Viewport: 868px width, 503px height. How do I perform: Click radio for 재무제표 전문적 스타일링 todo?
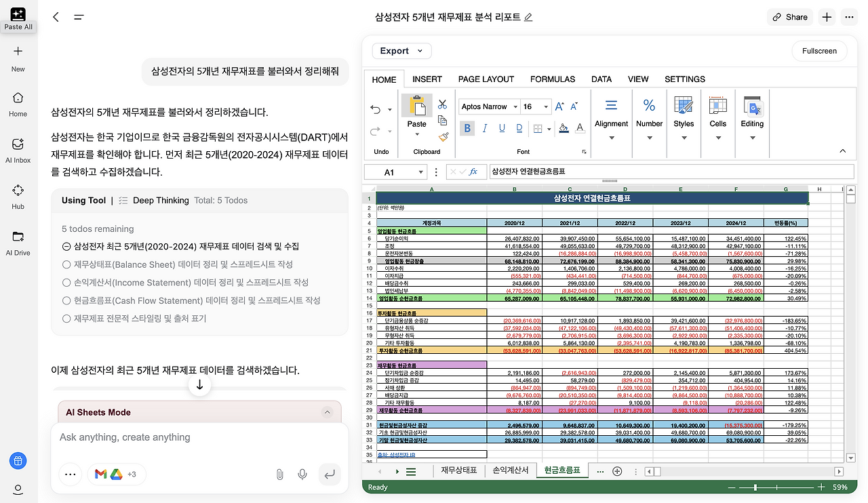[66, 319]
